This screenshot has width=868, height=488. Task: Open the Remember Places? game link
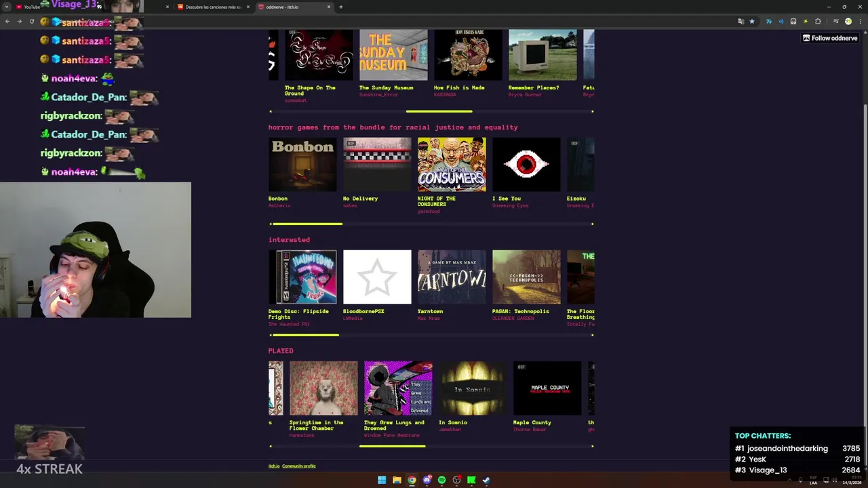click(534, 87)
